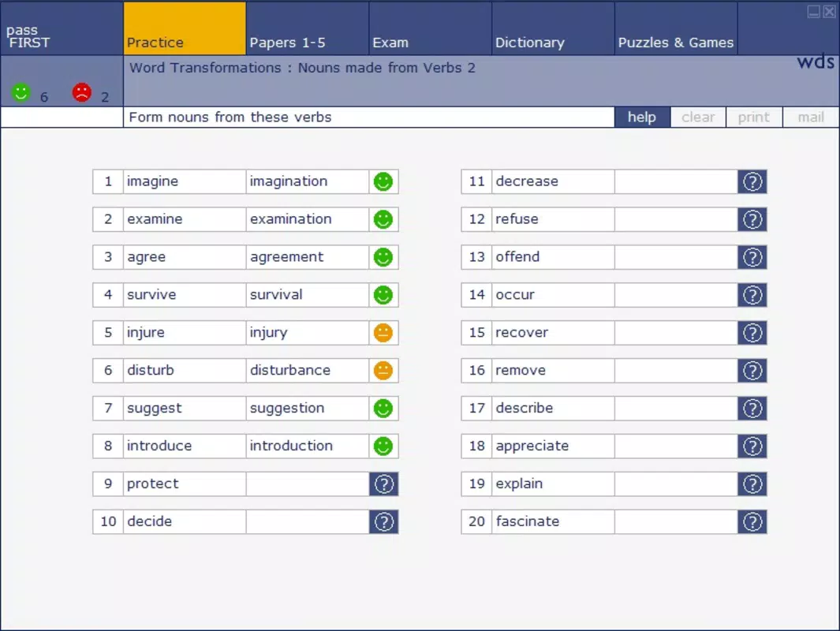This screenshot has width=840, height=631.
Task: Click the print button
Action: click(754, 118)
